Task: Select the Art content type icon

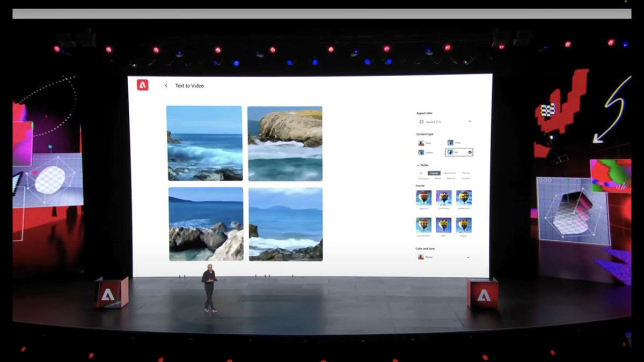Action: [x=450, y=152]
